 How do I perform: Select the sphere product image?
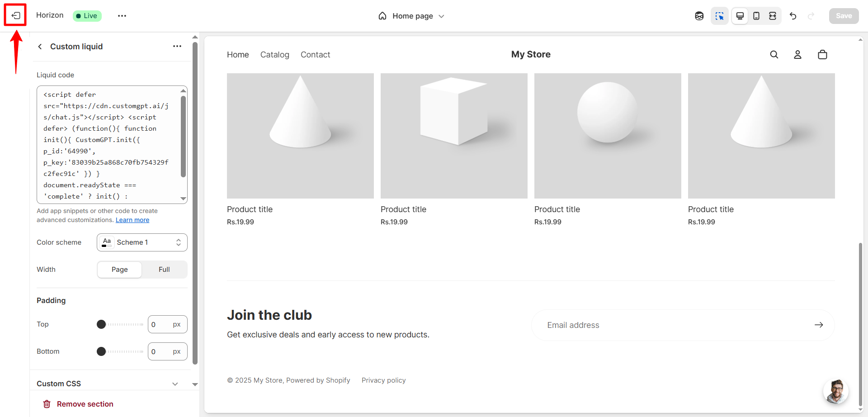(608, 136)
